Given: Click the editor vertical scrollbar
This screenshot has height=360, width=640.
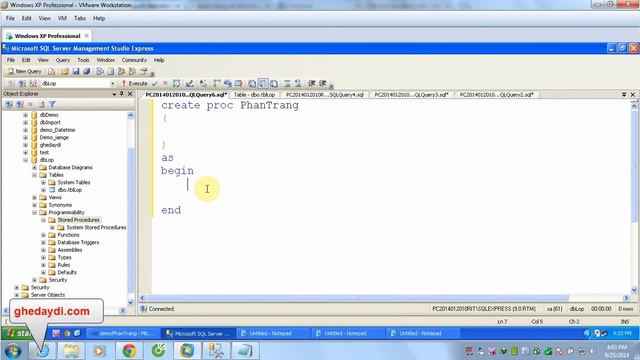Looking at the screenshot, I should [634, 197].
